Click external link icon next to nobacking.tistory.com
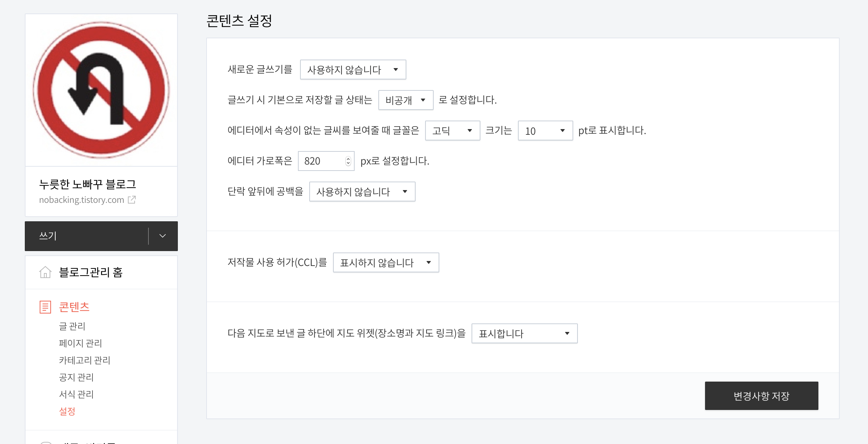 tap(132, 200)
